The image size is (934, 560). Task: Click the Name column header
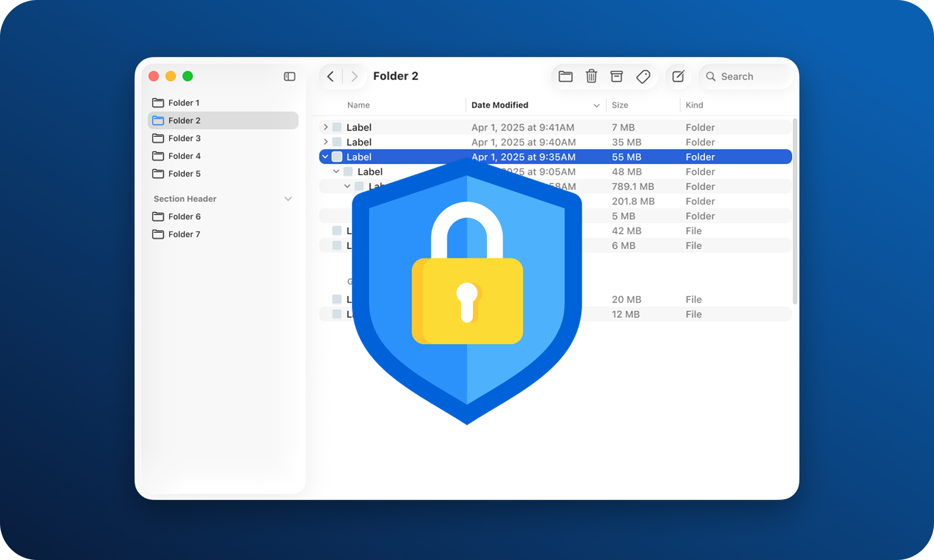[x=358, y=105]
